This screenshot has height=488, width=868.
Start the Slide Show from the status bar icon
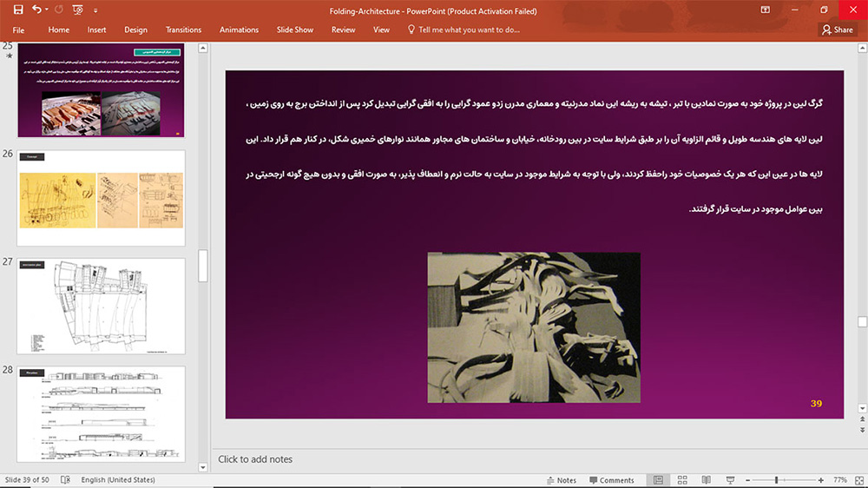point(730,479)
